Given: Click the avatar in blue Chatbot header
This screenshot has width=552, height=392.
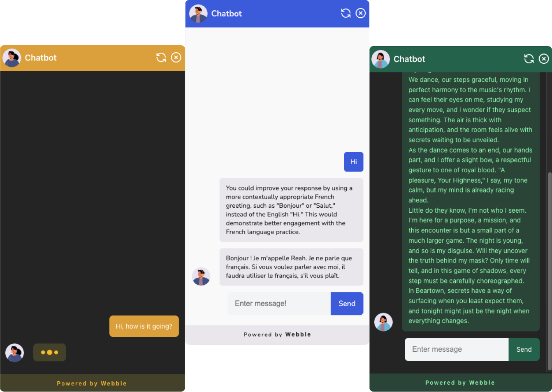Looking at the screenshot, I should 198,14.
